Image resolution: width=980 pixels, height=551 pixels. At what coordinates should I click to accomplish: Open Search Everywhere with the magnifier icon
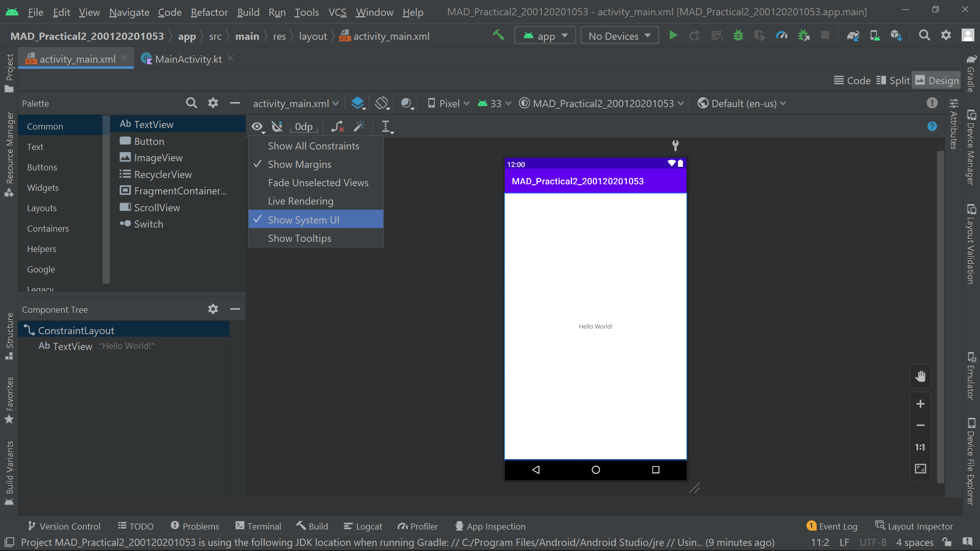coord(924,35)
